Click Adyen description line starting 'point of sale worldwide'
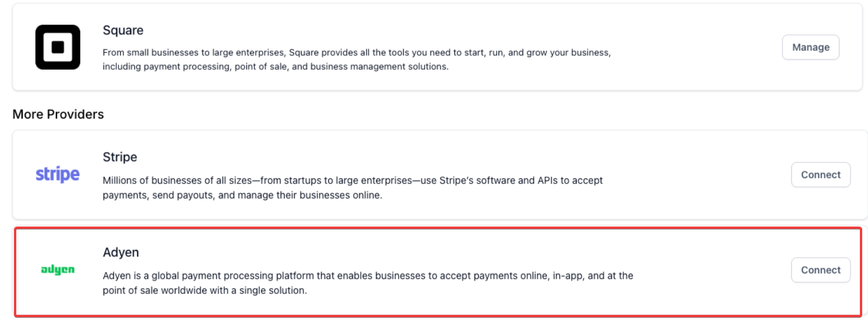Screen dimensions: 868x323 pyautogui.click(x=205, y=290)
